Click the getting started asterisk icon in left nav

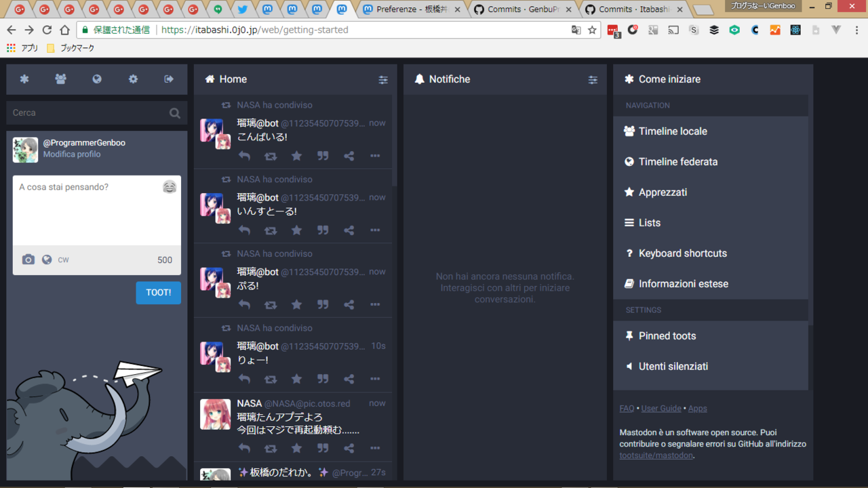[24, 79]
